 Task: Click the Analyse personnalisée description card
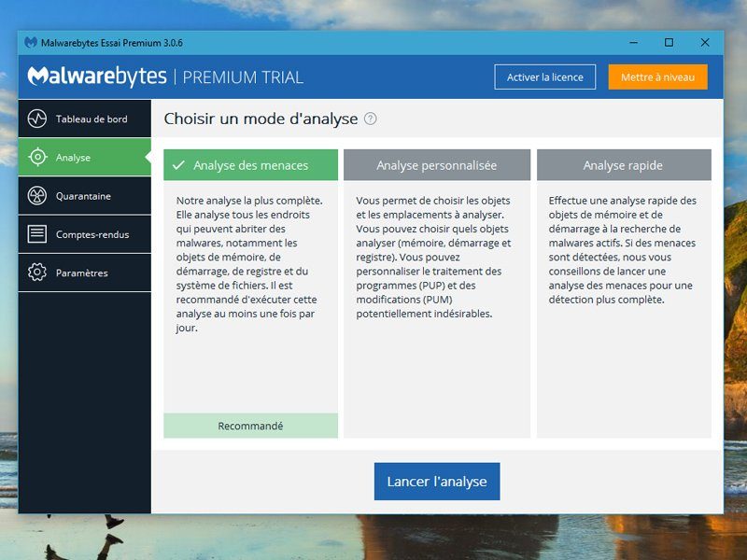click(x=437, y=309)
